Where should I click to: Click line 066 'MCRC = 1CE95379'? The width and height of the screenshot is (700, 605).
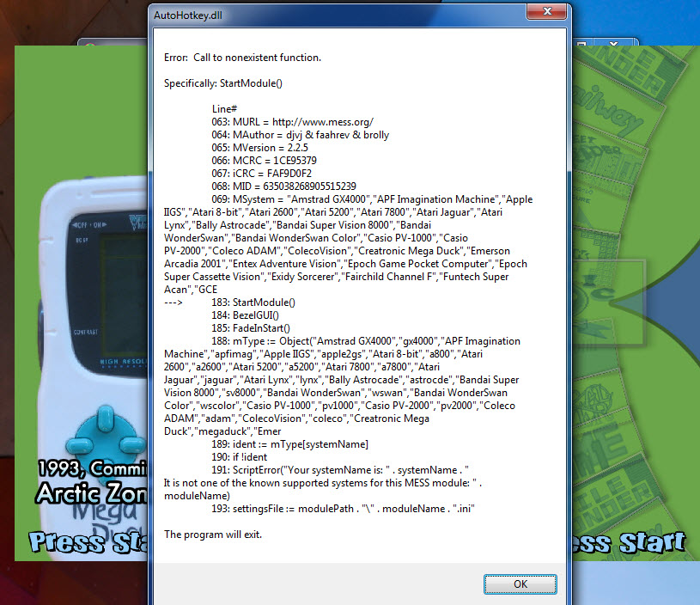[x=265, y=161]
